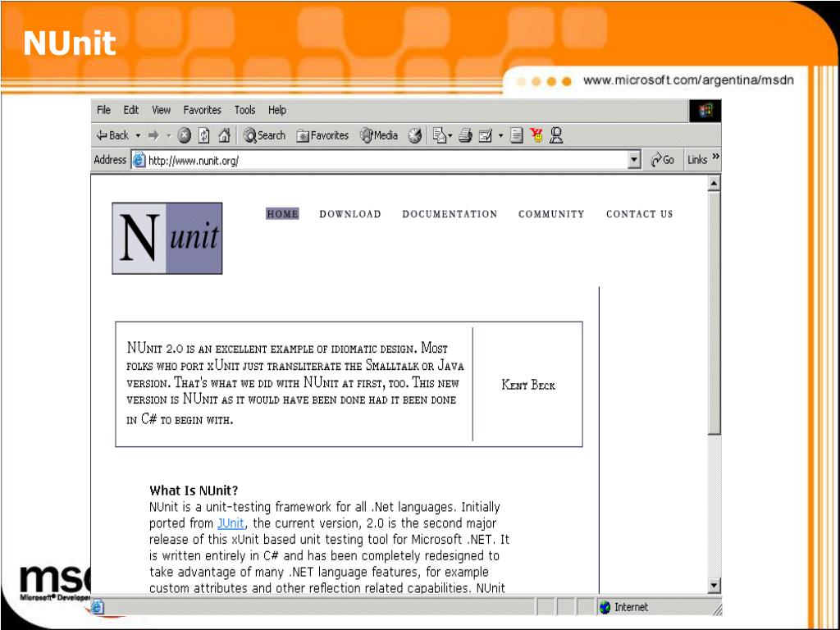The height and width of the screenshot is (630, 840).
Task: Open the DOCUMENTATION navigation link
Action: point(450,214)
